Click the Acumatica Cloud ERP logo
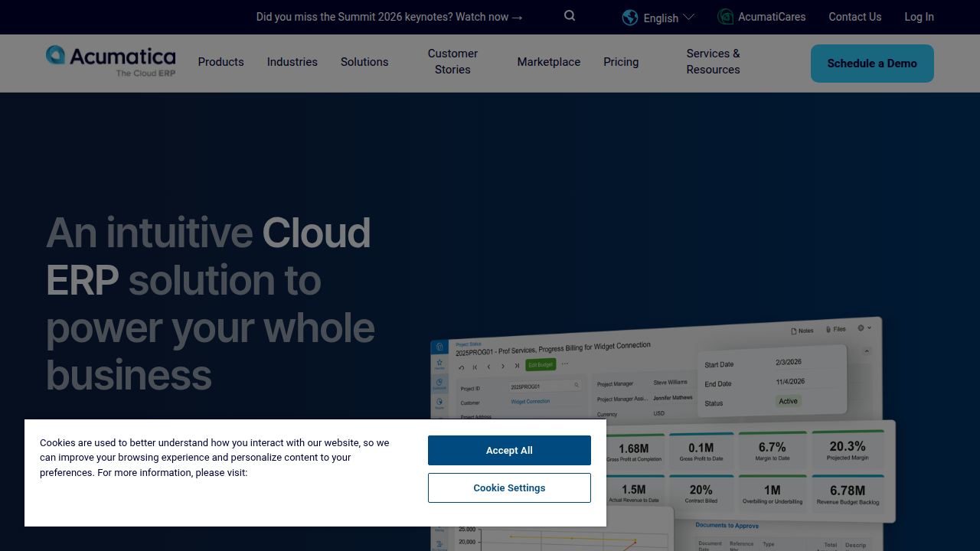Screen dimensions: 980x551 click(110, 61)
